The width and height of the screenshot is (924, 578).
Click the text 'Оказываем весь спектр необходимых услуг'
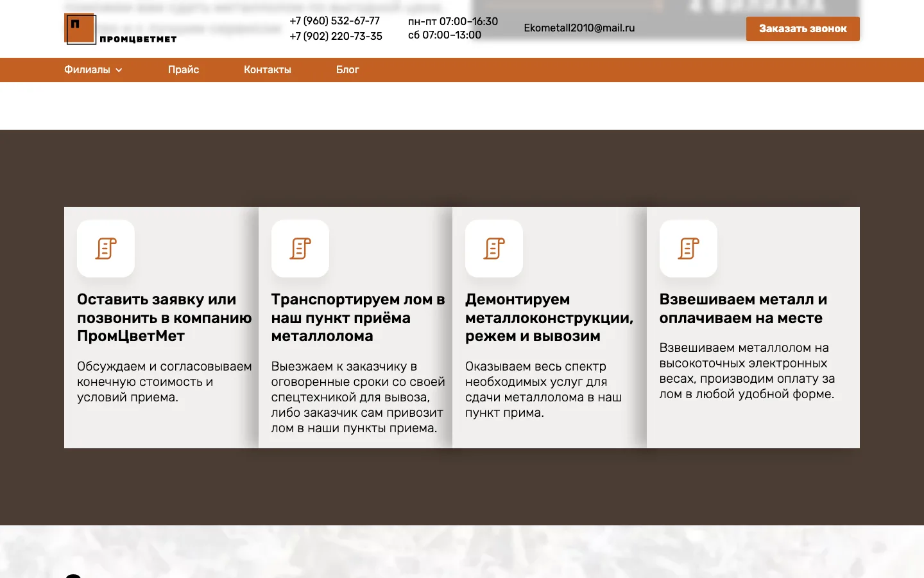pos(543,390)
